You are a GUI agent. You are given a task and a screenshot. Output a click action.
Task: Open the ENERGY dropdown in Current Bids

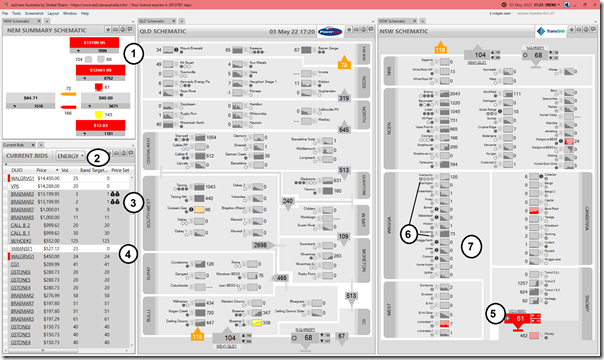(70, 156)
